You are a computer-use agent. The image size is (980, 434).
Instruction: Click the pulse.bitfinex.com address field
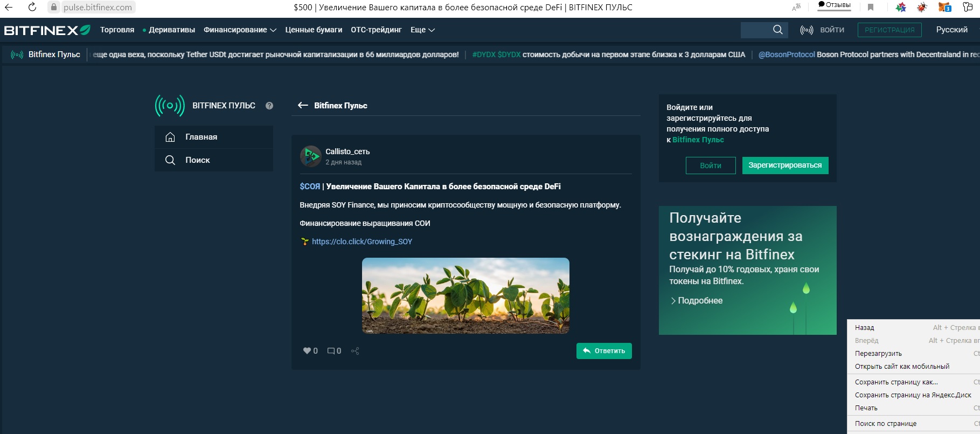pos(98,8)
